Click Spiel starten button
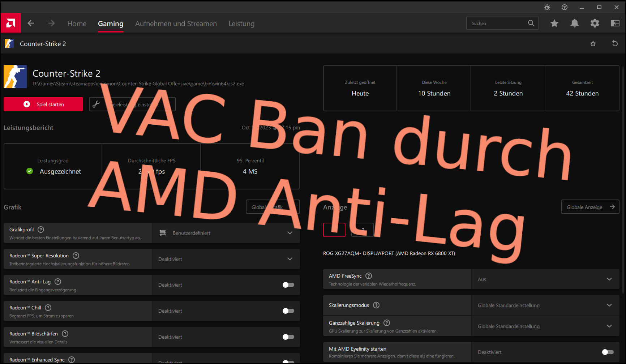The width and height of the screenshot is (626, 364). click(x=43, y=104)
